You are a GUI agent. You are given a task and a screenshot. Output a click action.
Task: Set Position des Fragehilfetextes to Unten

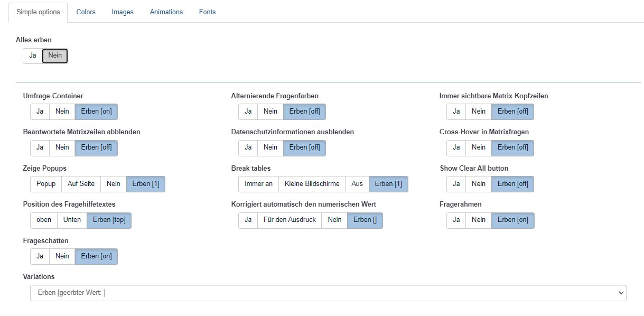click(x=72, y=220)
